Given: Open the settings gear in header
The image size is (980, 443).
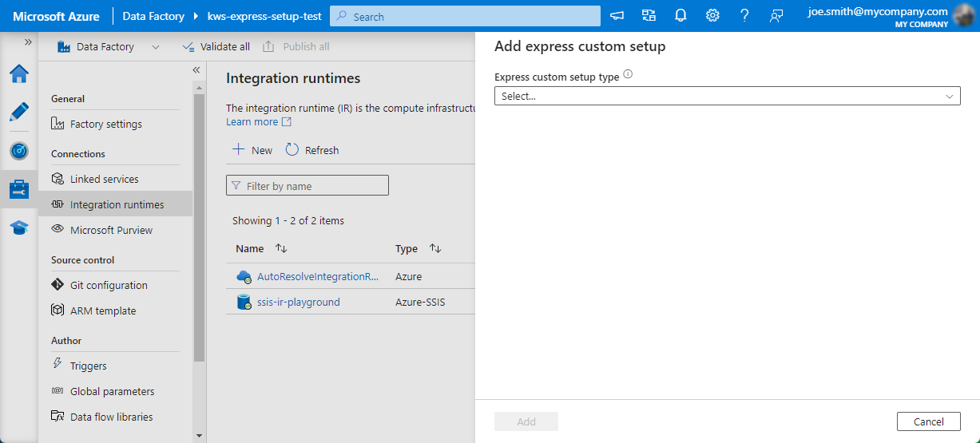Looking at the screenshot, I should (712, 16).
